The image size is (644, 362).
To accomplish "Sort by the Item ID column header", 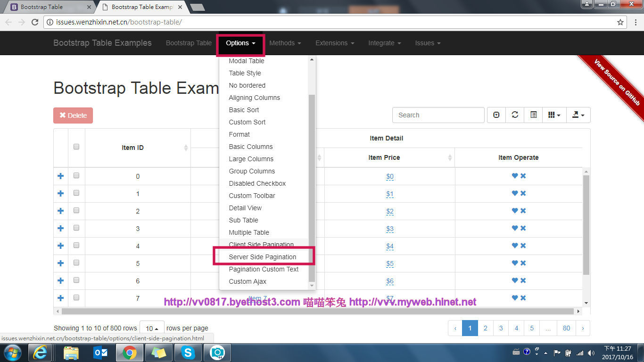I will click(132, 148).
